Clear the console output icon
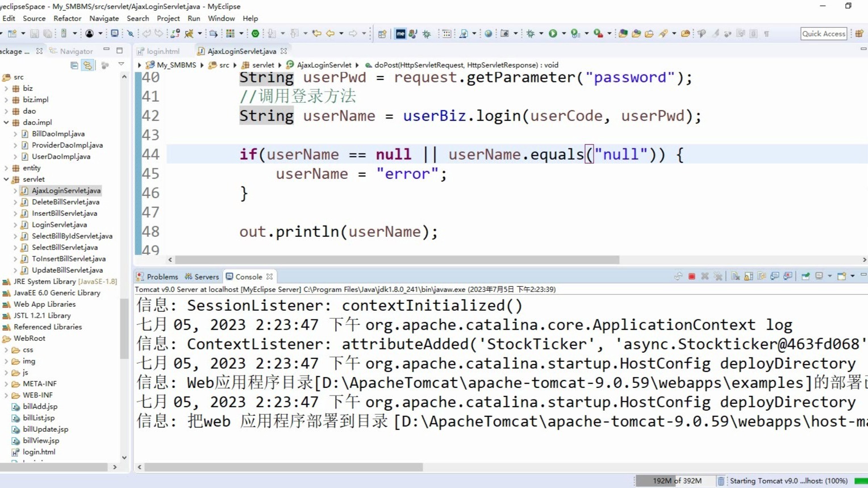 click(736, 277)
